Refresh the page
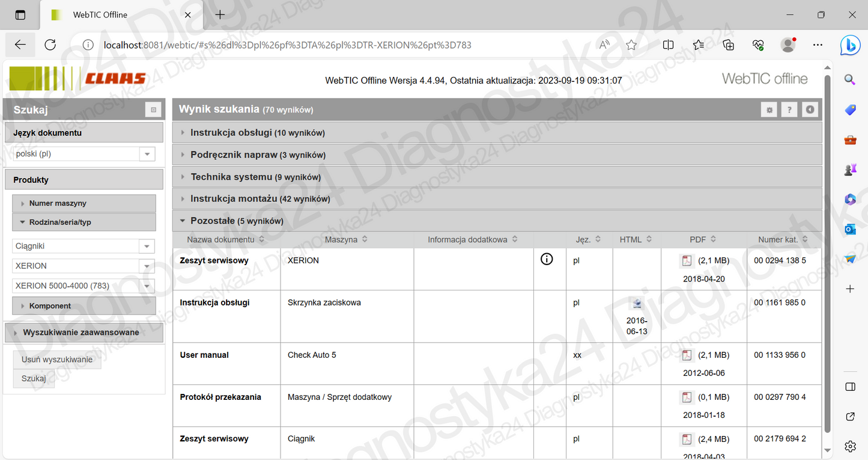This screenshot has width=868, height=460. click(x=50, y=44)
